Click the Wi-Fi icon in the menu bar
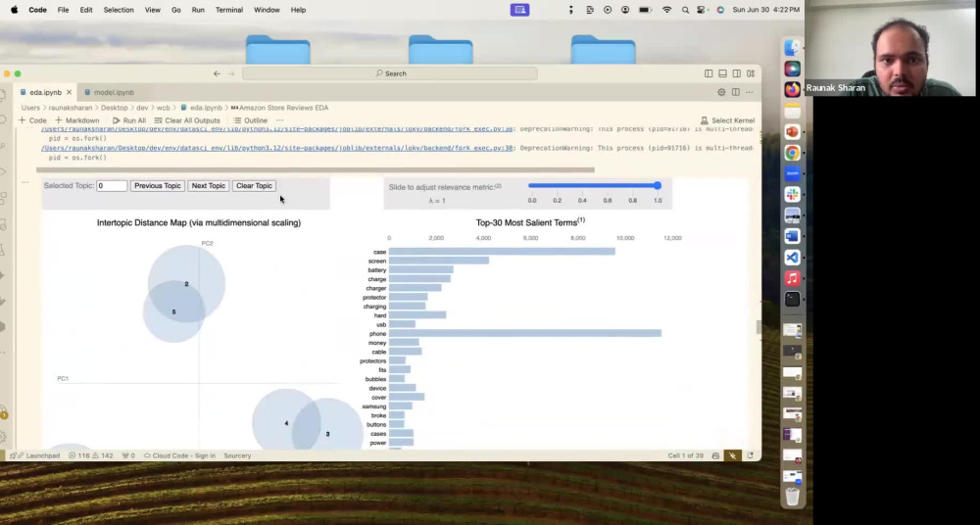This screenshot has height=525, width=980. coord(666,10)
